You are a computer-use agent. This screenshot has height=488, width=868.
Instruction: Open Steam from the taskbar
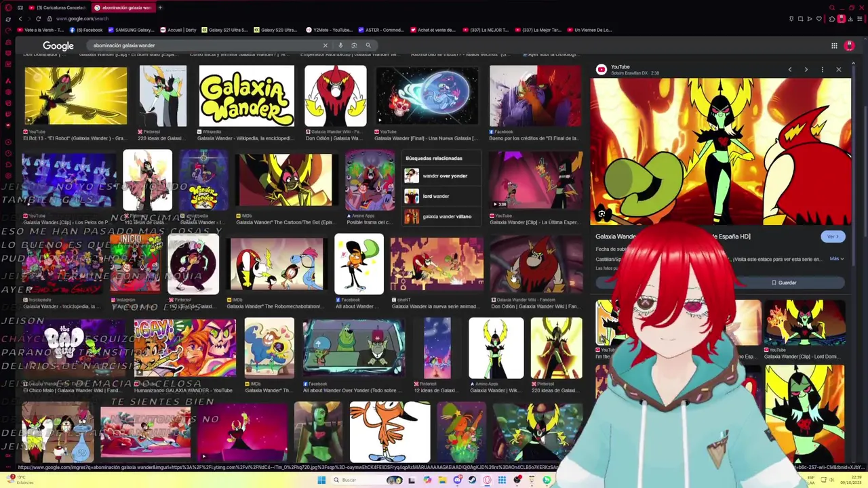tap(472, 480)
